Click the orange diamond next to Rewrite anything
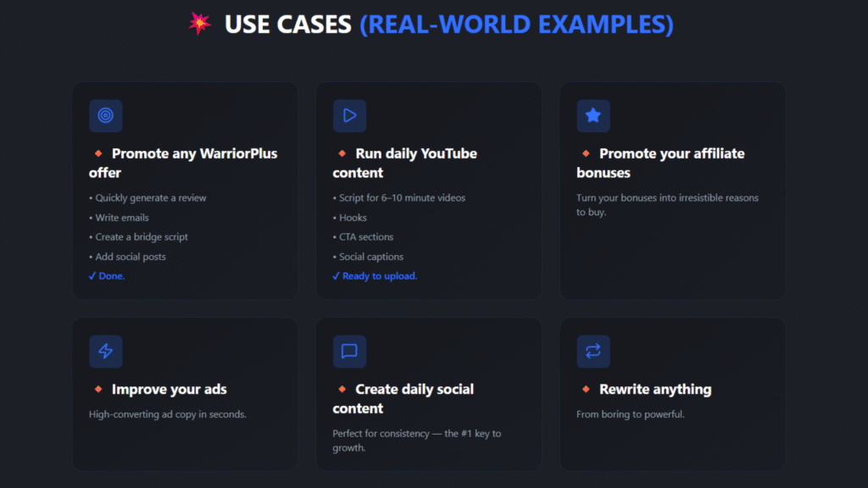Image resolution: width=868 pixels, height=488 pixels. click(x=586, y=389)
